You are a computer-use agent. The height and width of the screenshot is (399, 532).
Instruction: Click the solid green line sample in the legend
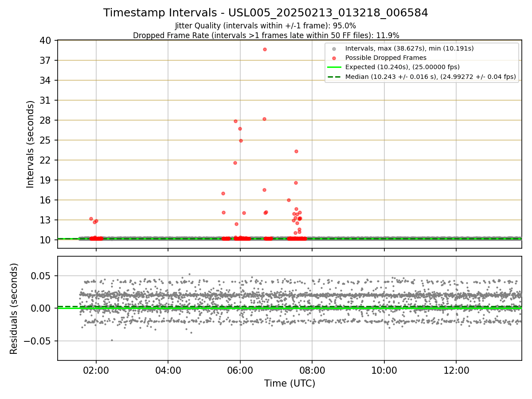click(334, 67)
